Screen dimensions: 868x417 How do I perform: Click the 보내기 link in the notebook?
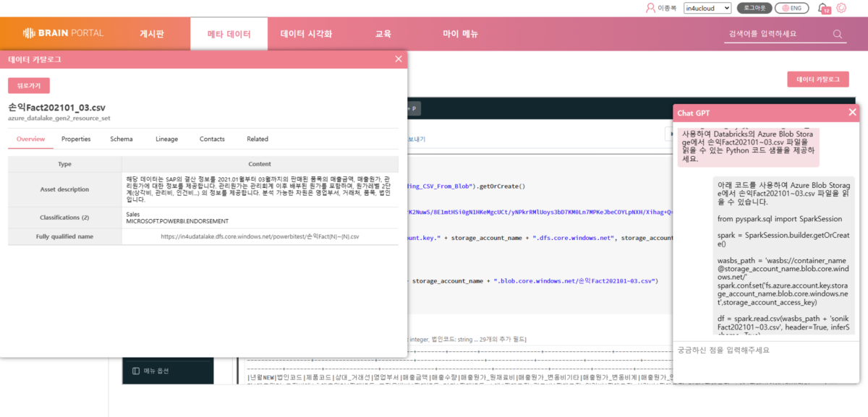417,139
